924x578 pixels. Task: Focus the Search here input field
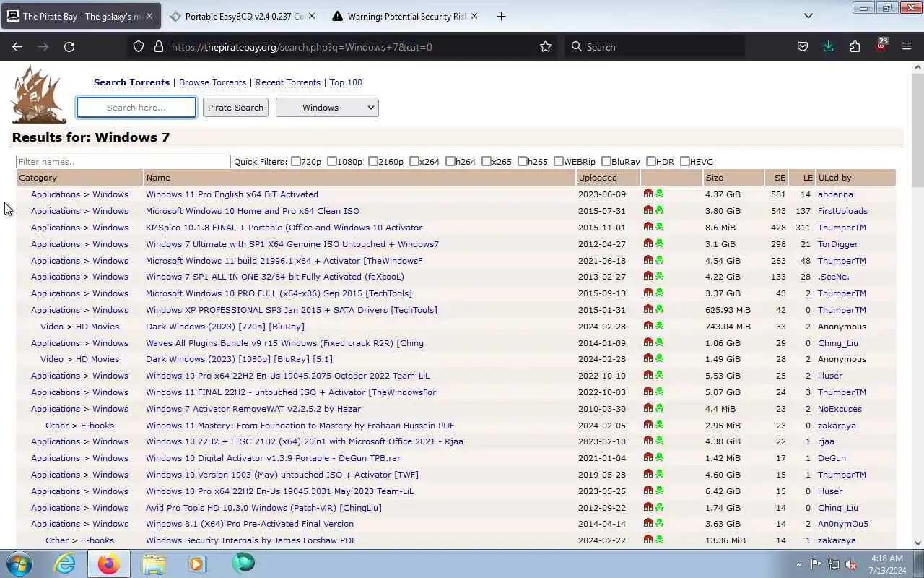tap(136, 107)
